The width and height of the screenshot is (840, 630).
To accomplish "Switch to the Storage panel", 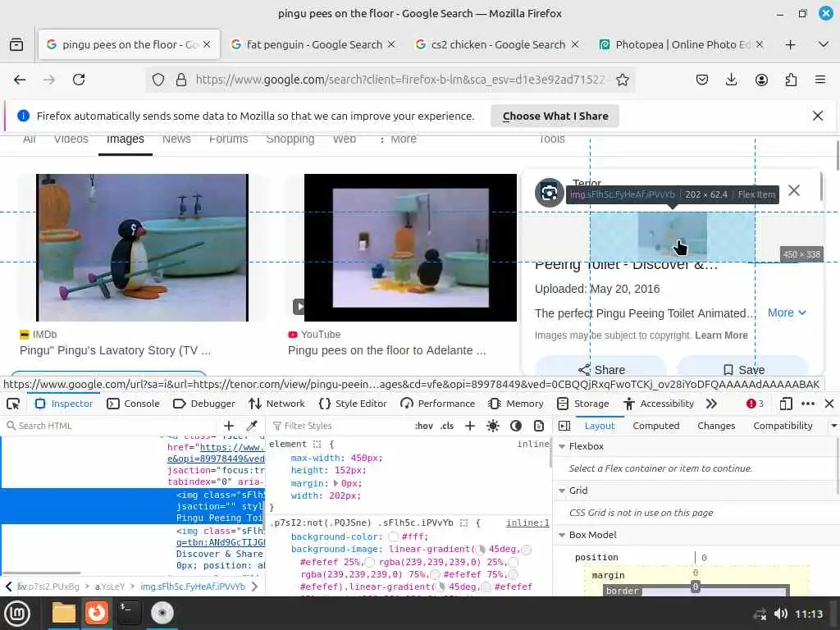I will point(583,404).
